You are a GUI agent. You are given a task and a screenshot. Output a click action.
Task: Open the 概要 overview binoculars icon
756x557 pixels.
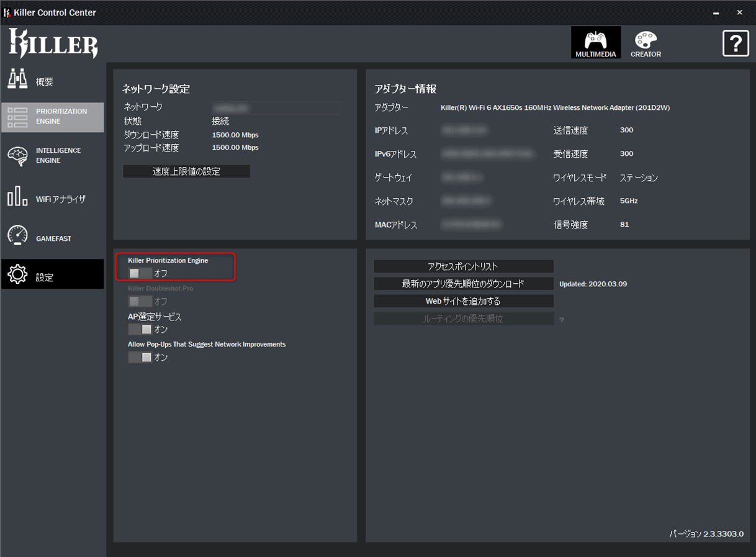tap(17, 79)
